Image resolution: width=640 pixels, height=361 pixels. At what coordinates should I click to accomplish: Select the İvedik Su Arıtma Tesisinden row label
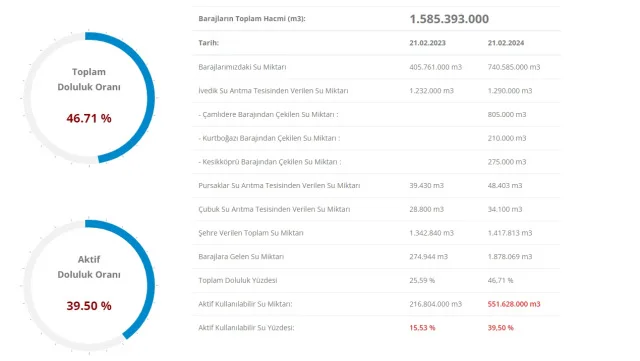click(x=273, y=91)
